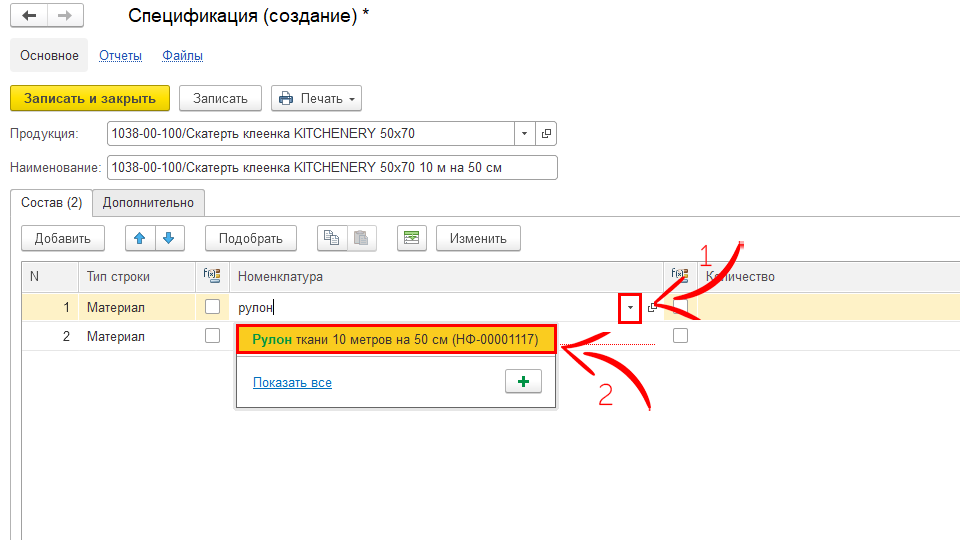This screenshot has width=960, height=540.
Task: Open the Продукция field's linked item icon
Action: tap(546, 133)
